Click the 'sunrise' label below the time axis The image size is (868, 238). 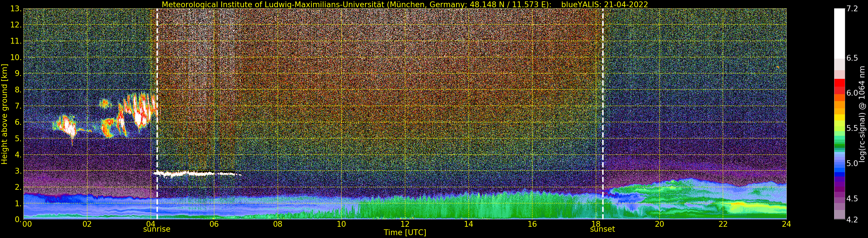(157, 229)
